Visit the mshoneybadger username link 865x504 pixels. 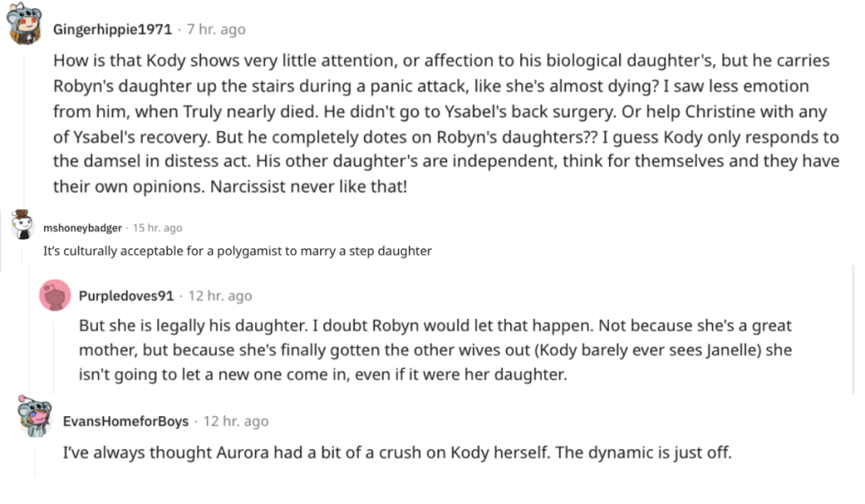tap(83, 228)
